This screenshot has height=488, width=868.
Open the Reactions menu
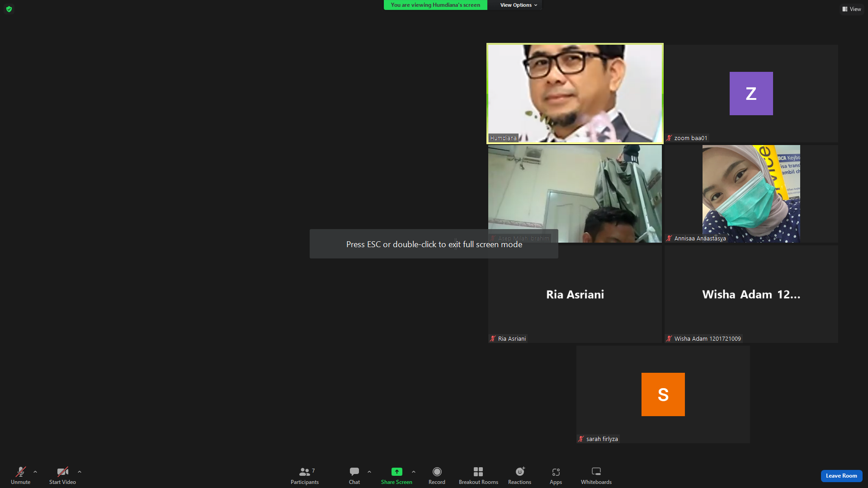[x=520, y=476]
